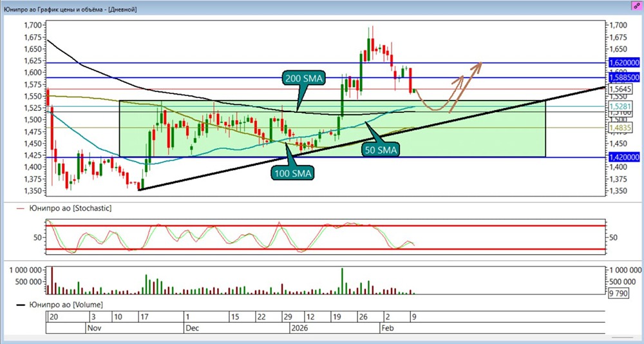This screenshot has height=344, width=644.
Task: Click the 1,5645 last price tag
Action: coord(621,89)
